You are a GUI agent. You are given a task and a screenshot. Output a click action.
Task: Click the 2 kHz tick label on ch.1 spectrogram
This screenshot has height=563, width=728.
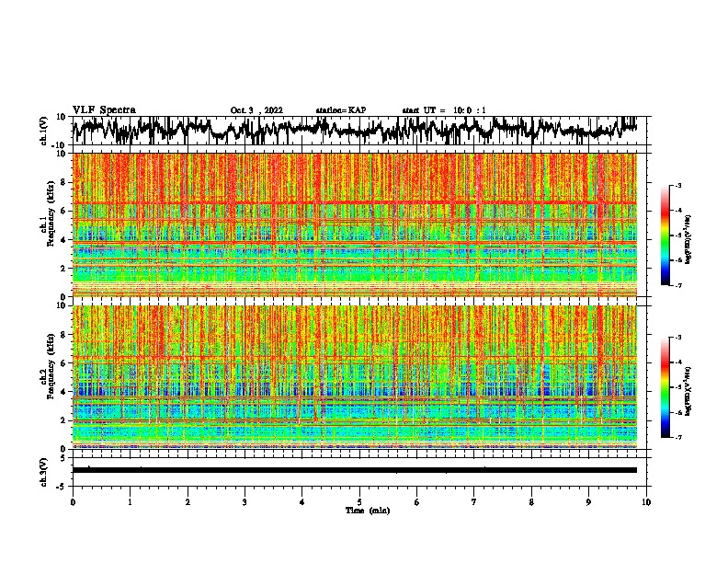click(x=63, y=268)
